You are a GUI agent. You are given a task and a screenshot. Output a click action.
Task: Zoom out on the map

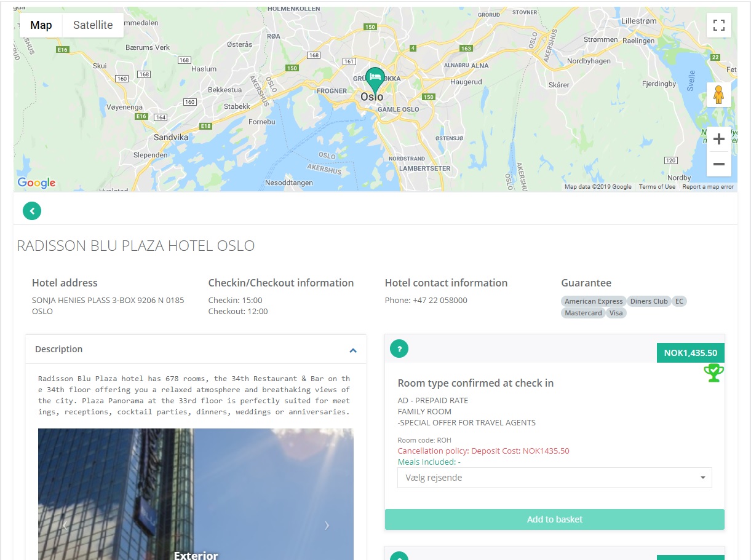[718, 164]
